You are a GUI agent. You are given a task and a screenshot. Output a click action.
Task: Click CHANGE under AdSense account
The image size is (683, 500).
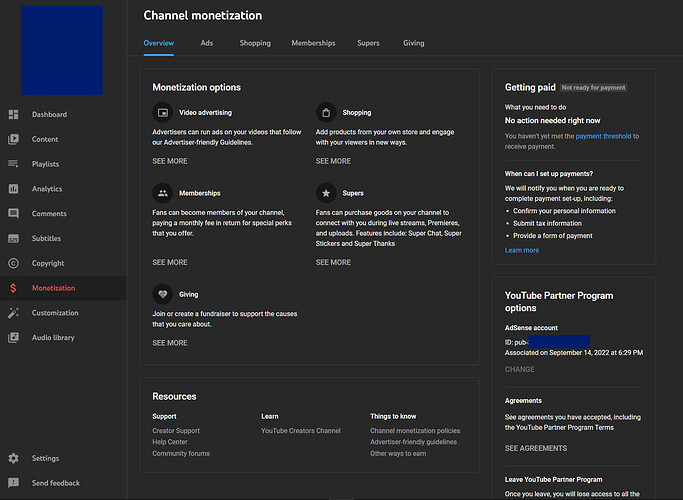[x=520, y=369]
